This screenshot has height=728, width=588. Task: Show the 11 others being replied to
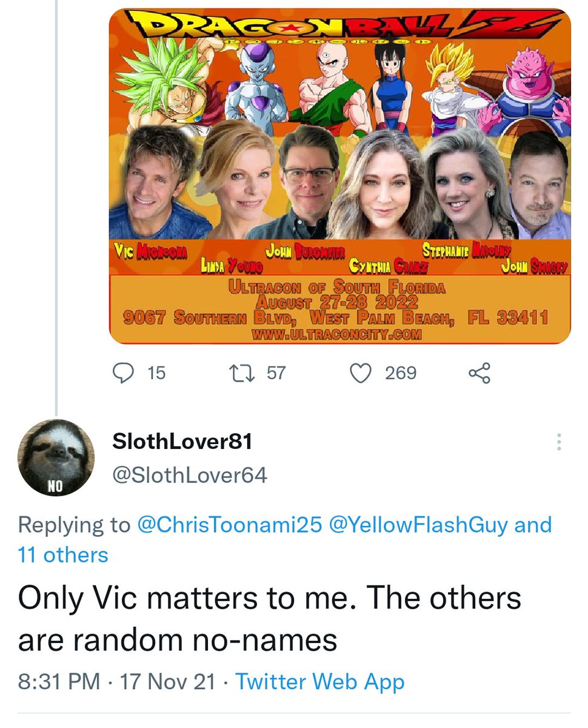pyautogui.click(x=64, y=554)
